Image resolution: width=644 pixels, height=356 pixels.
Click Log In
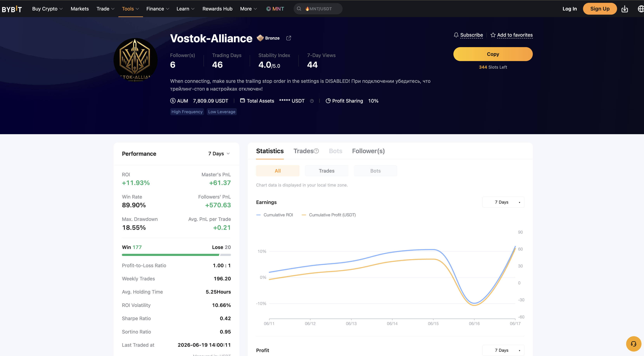click(x=569, y=9)
